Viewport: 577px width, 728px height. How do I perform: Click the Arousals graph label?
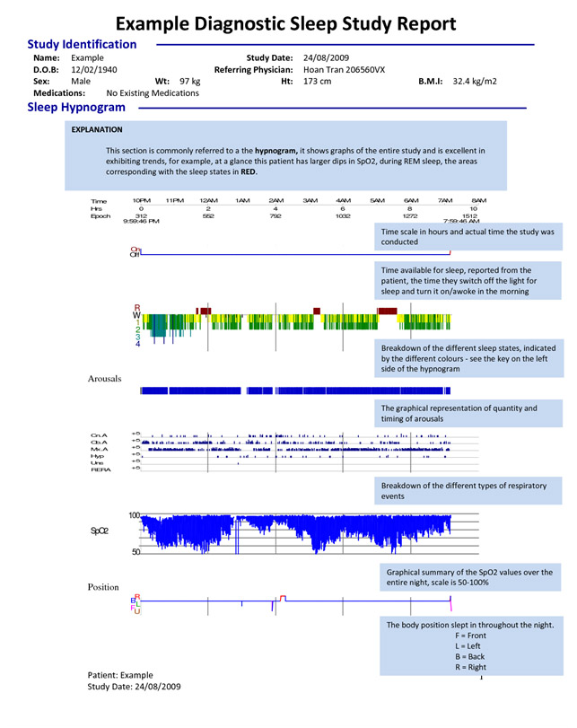point(104,379)
